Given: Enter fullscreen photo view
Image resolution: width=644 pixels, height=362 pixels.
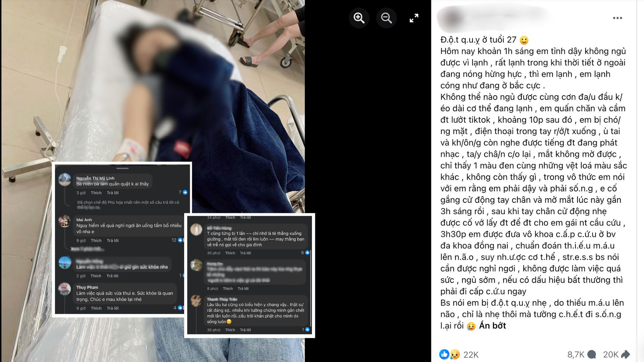Looking at the screenshot, I should click(414, 18).
